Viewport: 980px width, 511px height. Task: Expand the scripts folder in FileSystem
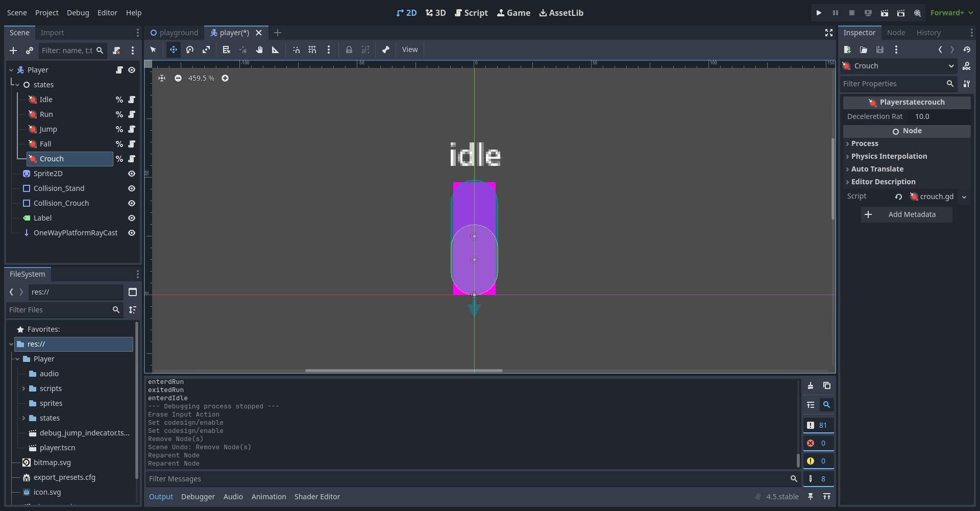click(x=23, y=388)
